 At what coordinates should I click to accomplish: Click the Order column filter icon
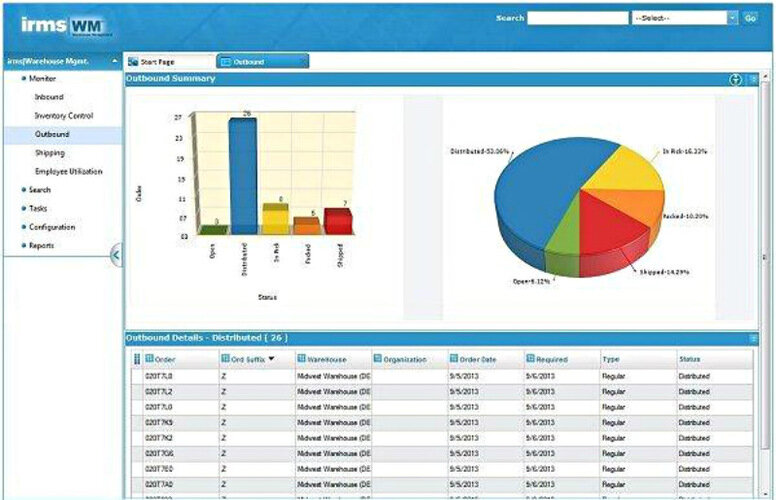tap(149, 359)
